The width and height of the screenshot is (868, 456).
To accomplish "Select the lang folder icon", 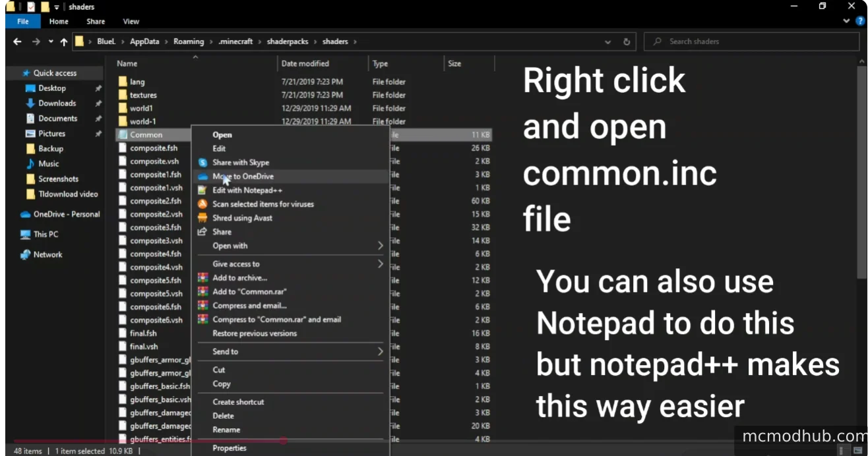I will pyautogui.click(x=122, y=82).
